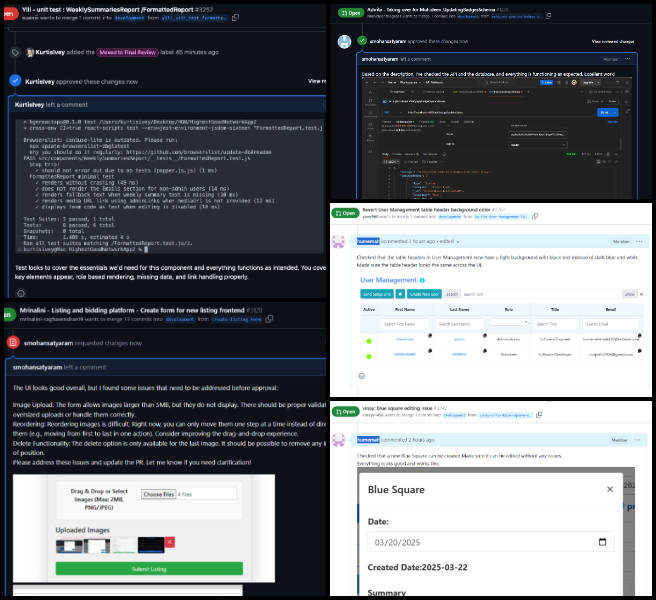The height and width of the screenshot is (600, 656).
Task: Open create-listing-form branch link
Action: [x=237, y=319]
